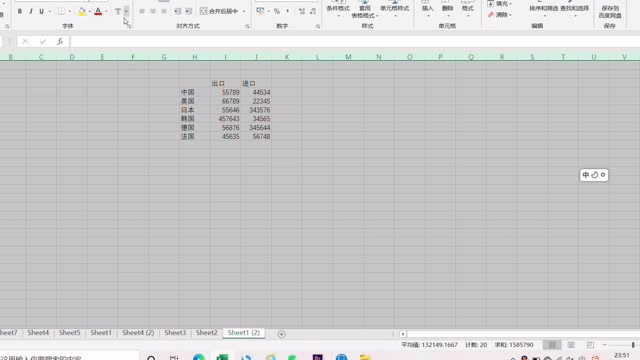Screen dimensions: 640x360
Task: Cancel formula entry X icon
Action: 25,42
